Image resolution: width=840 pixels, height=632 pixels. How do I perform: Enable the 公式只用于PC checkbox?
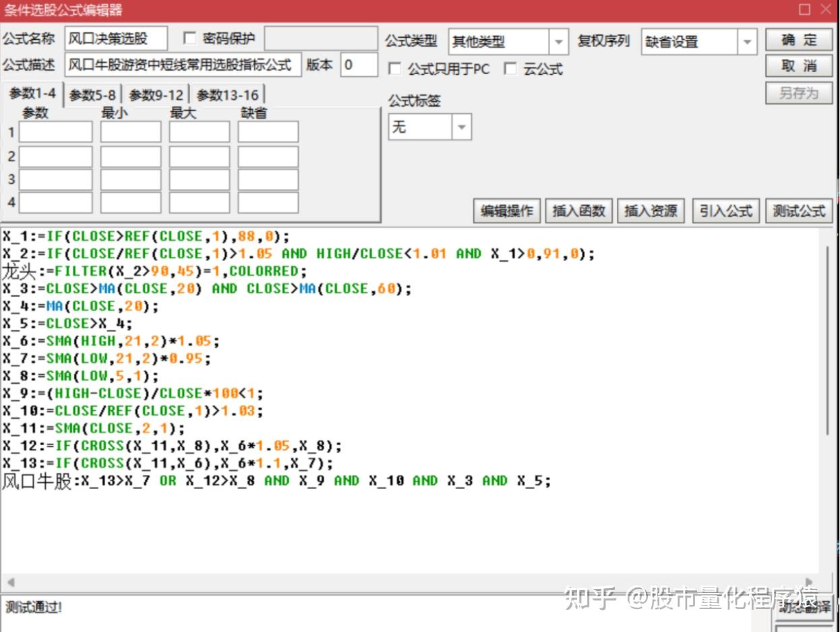coord(395,69)
